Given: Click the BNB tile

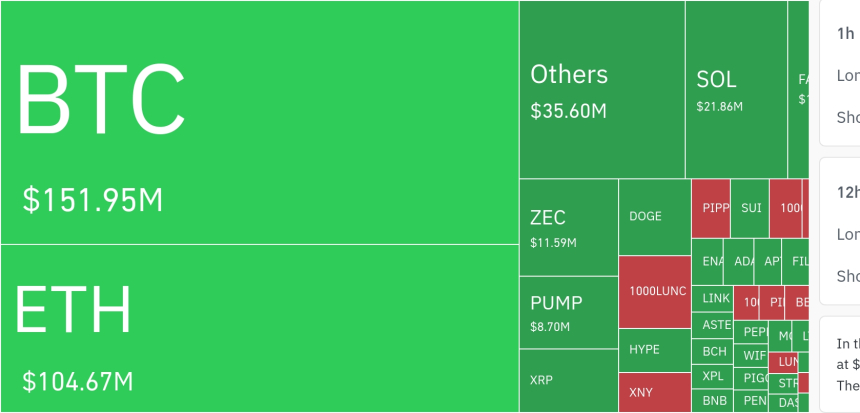Looking at the screenshot, I should pyautogui.click(x=714, y=401).
